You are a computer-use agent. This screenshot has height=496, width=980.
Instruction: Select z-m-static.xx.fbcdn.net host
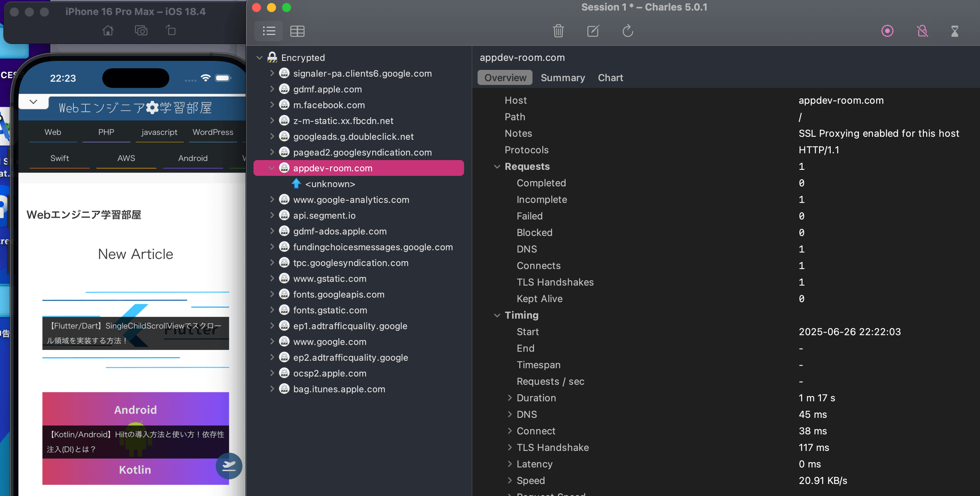coord(343,121)
